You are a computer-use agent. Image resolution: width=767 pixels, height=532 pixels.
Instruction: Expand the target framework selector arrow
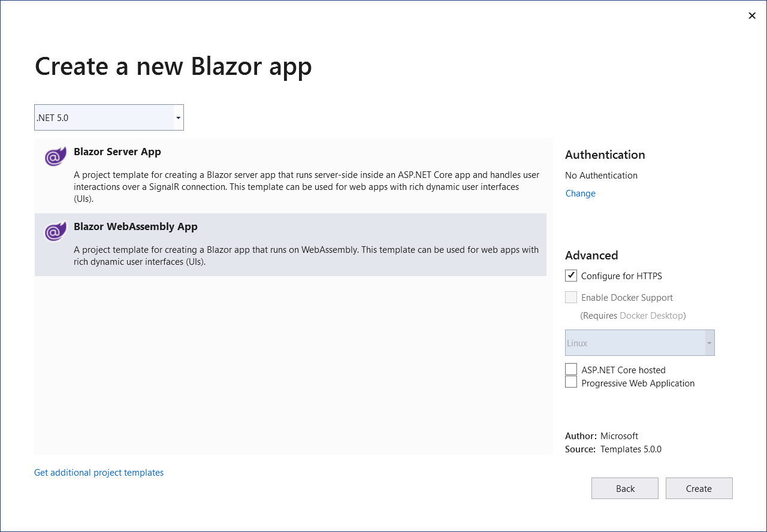[x=178, y=117]
